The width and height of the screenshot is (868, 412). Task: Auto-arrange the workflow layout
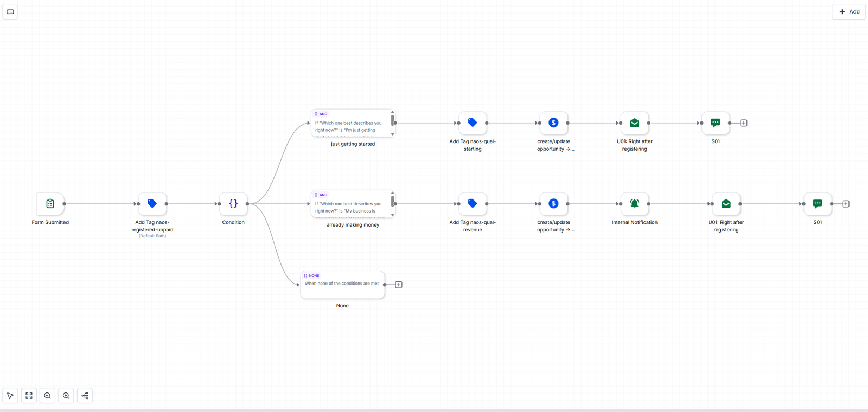(85, 396)
